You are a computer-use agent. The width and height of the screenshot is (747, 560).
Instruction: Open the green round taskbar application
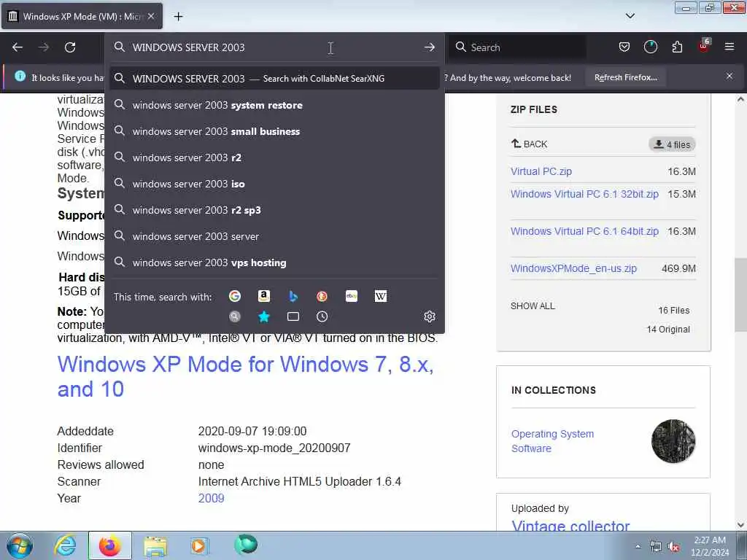pos(246,545)
